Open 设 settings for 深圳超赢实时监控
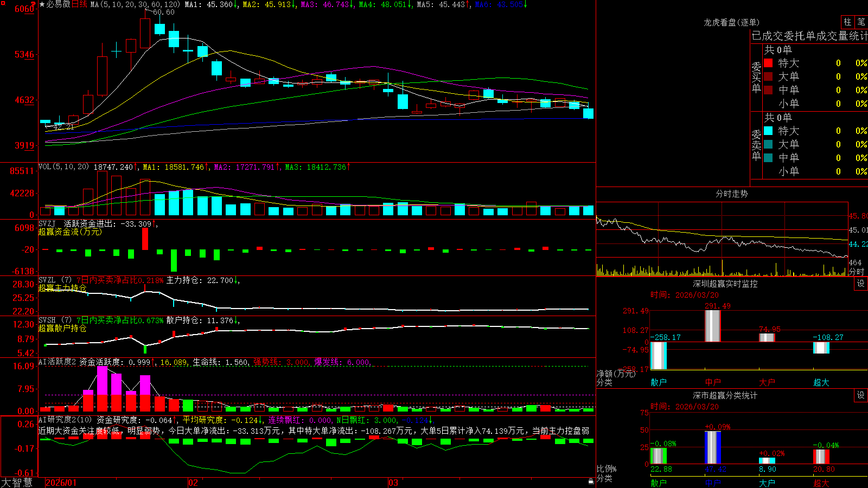Image resolution: width=868 pixels, height=488 pixels. click(x=861, y=284)
